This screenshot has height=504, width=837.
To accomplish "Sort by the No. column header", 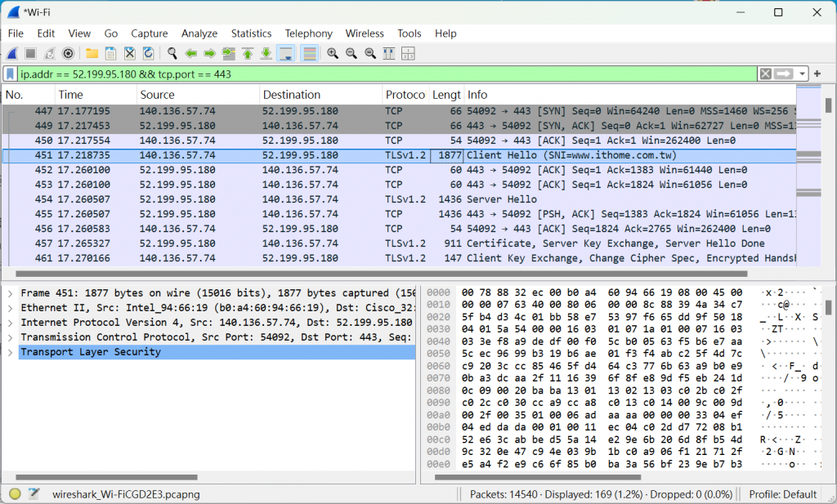I will pos(29,95).
